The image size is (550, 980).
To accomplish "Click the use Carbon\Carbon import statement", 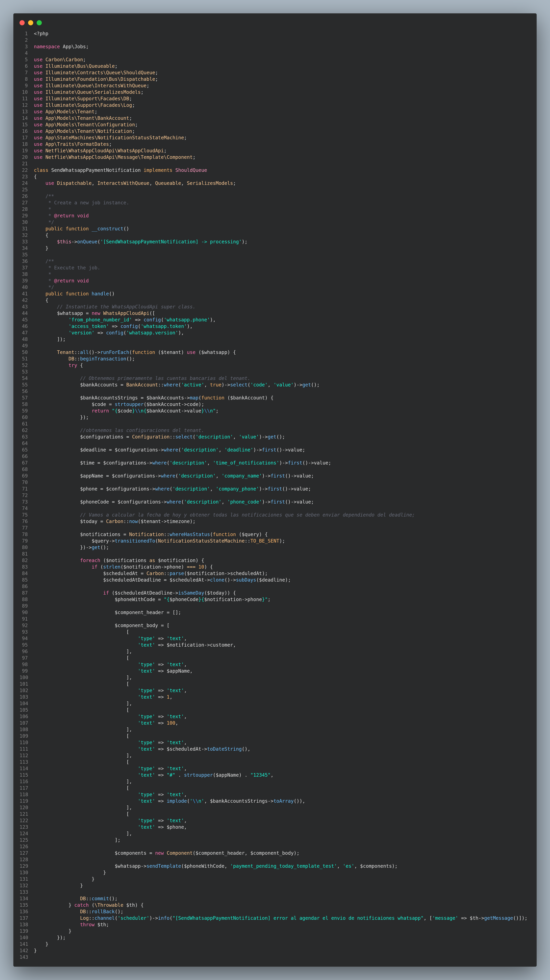I will coord(59,59).
